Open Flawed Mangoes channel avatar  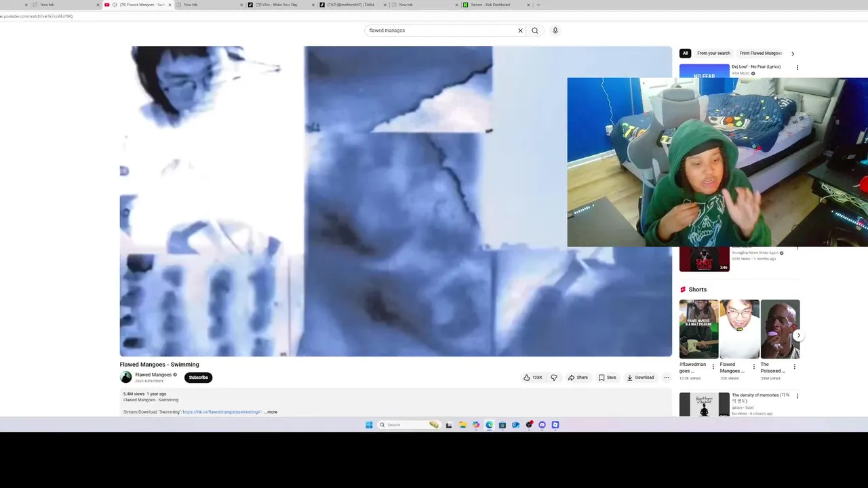126,378
